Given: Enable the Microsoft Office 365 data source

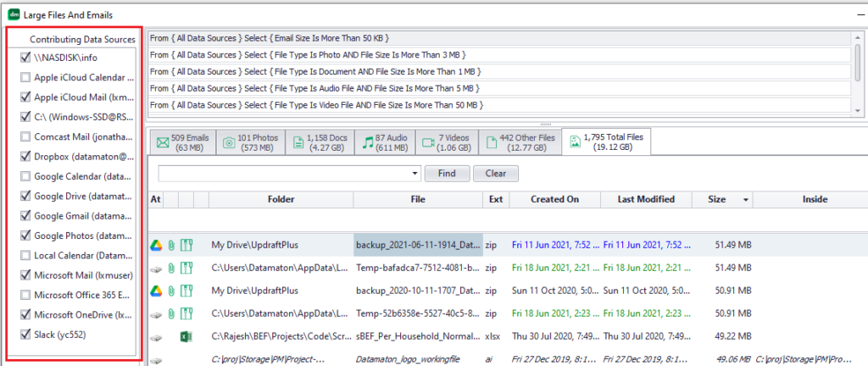Looking at the screenshot, I should pos(25,295).
